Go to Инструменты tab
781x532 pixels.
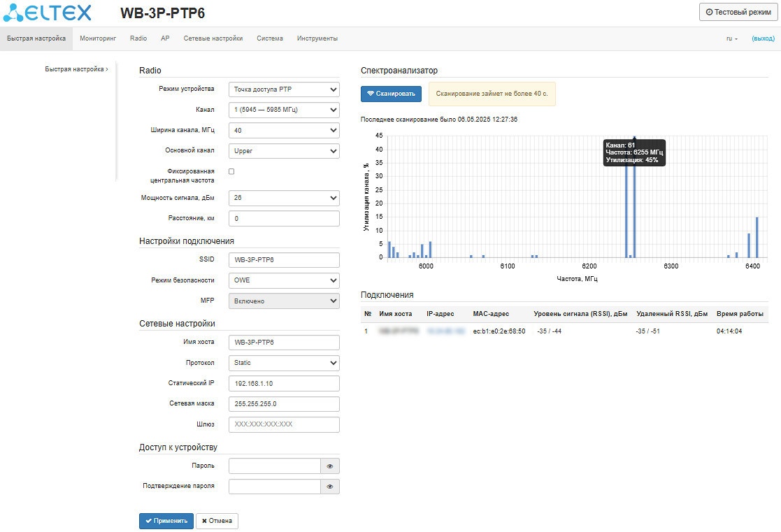click(317, 38)
